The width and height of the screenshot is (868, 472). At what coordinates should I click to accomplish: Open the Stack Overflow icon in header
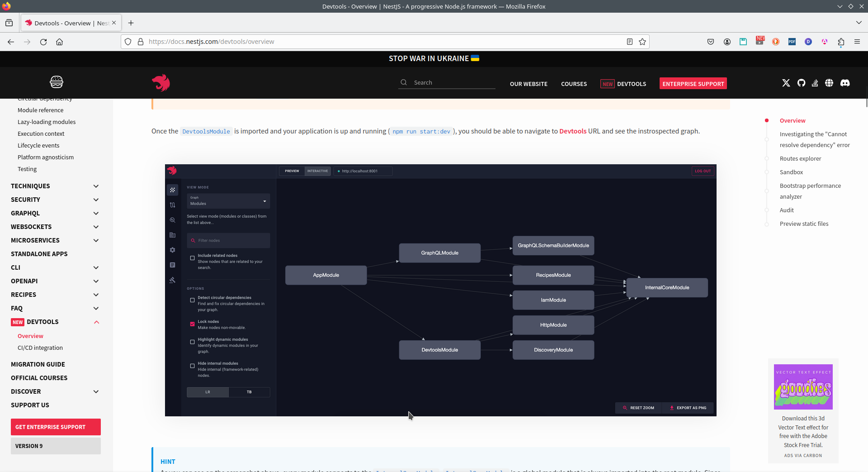815,83
